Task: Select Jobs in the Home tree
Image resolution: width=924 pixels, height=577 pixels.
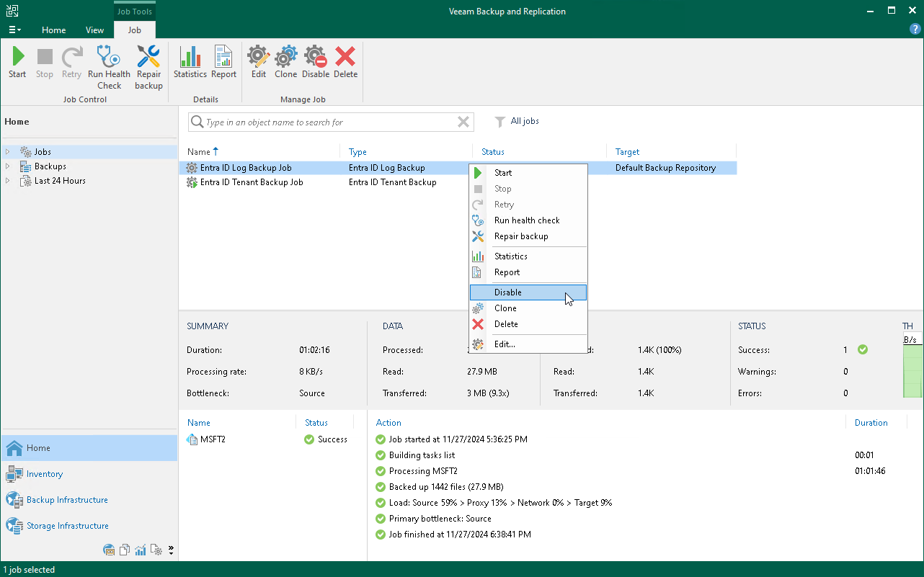Action: pyautogui.click(x=43, y=152)
